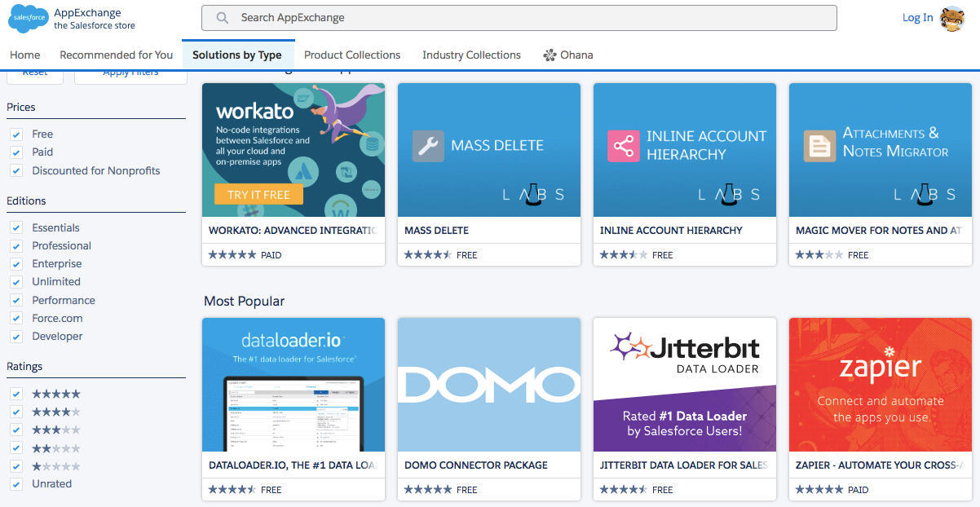The width and height of the screenshot is (980, 507).
Task: Open the Ohana tab
Action: [568, 55]
